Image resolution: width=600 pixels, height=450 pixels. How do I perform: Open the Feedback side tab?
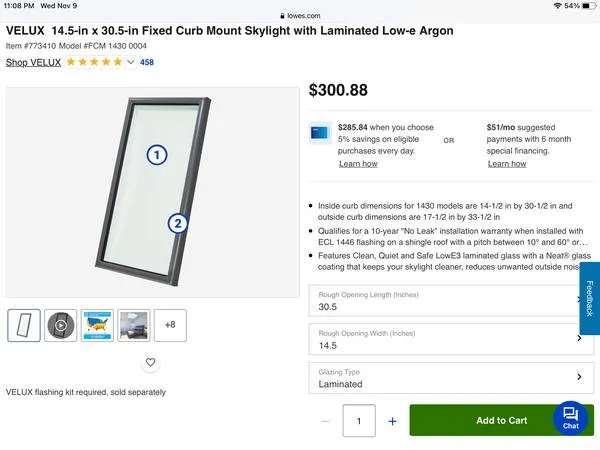click(589, 299)
